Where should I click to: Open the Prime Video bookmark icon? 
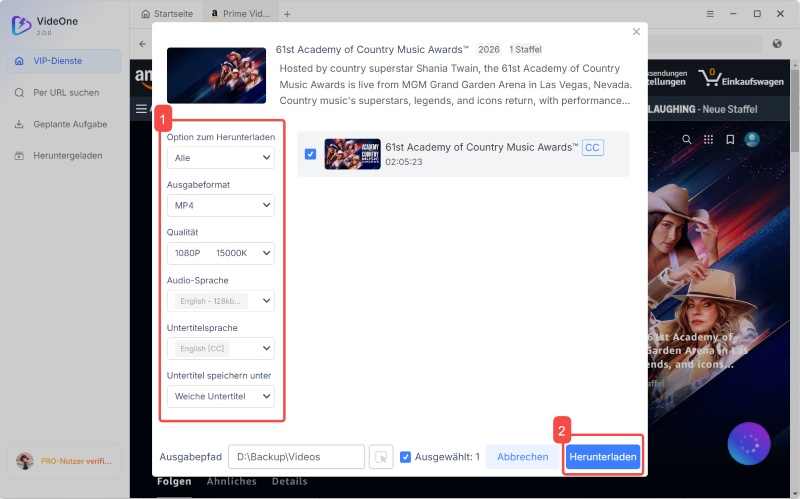[730, 139]
